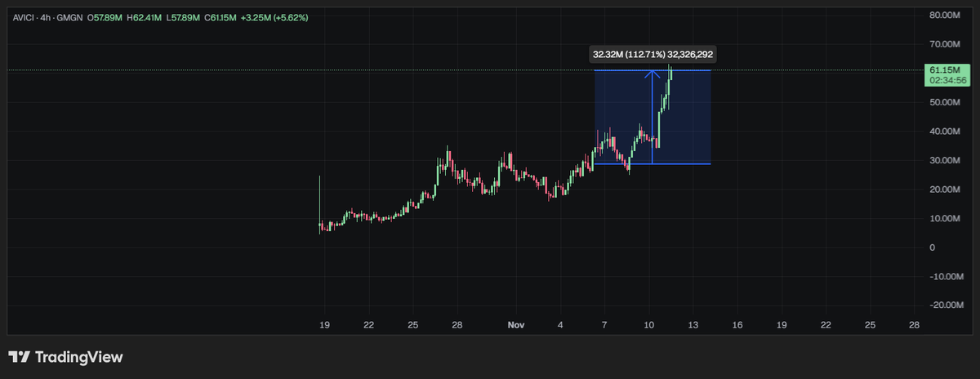980x379 pixels.
Task: Click the 02:34:56 bar countdown timer
Action: pos(948,81)
